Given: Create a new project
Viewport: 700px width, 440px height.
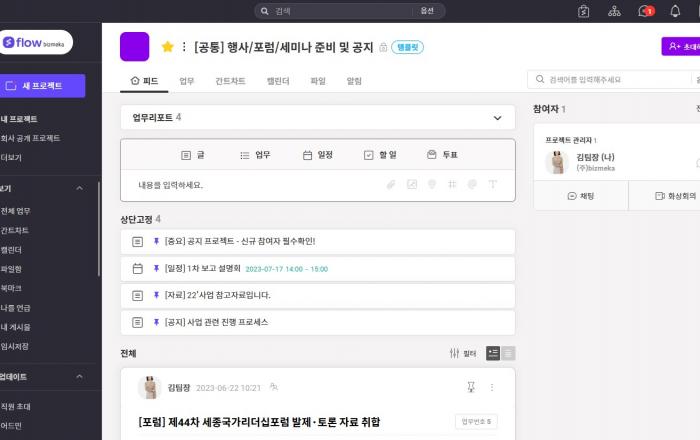Looking at the screenshot, I should [x=42, y=86].
